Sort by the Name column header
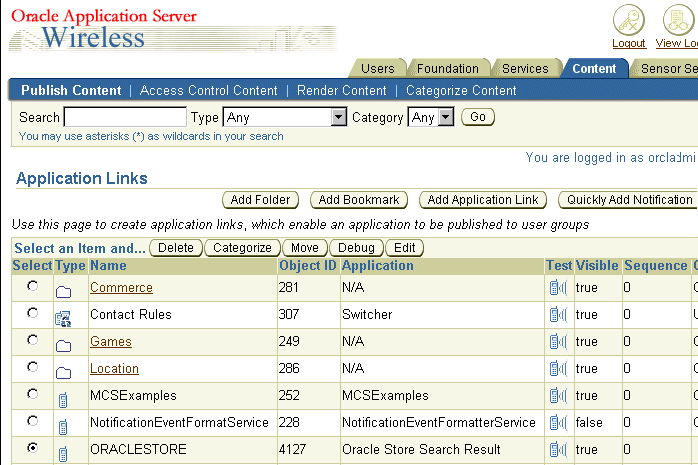The height and width of the screenshot is (465, 698). click(108, 266)
